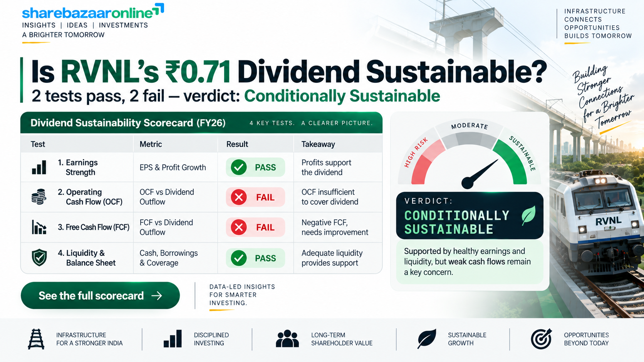Click 'OCF insufficient to cover dividend' takeaway
The height and width of the screenshot is (362, 644).
[330, 197]
